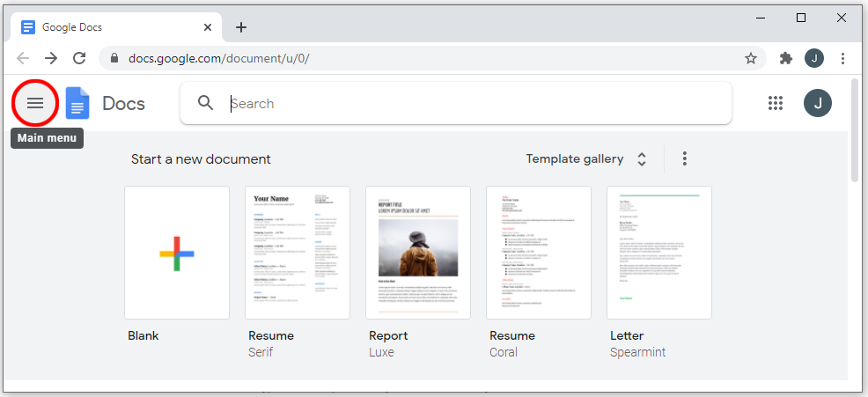
Task: Click the search magnifier icon
Action: (x=206, y=103)
